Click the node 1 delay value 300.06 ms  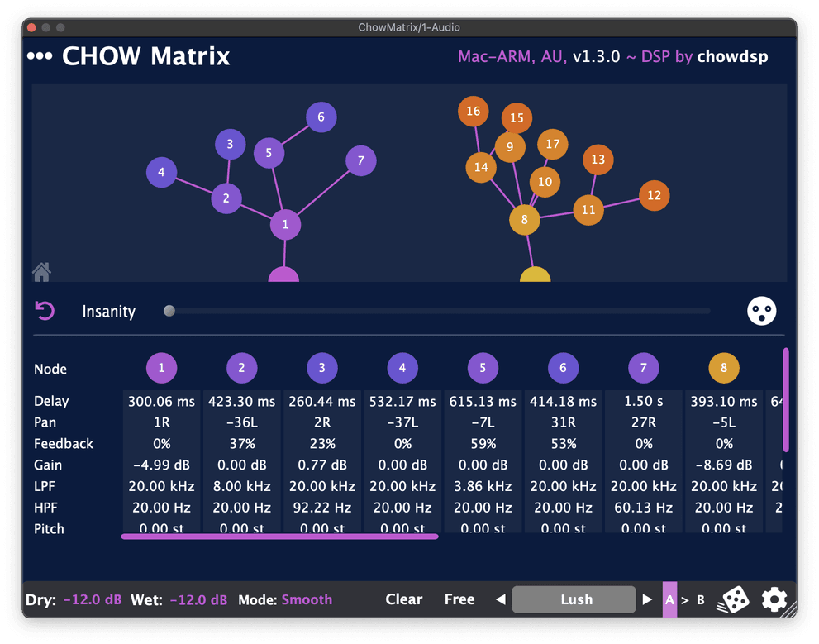point(162,401)
